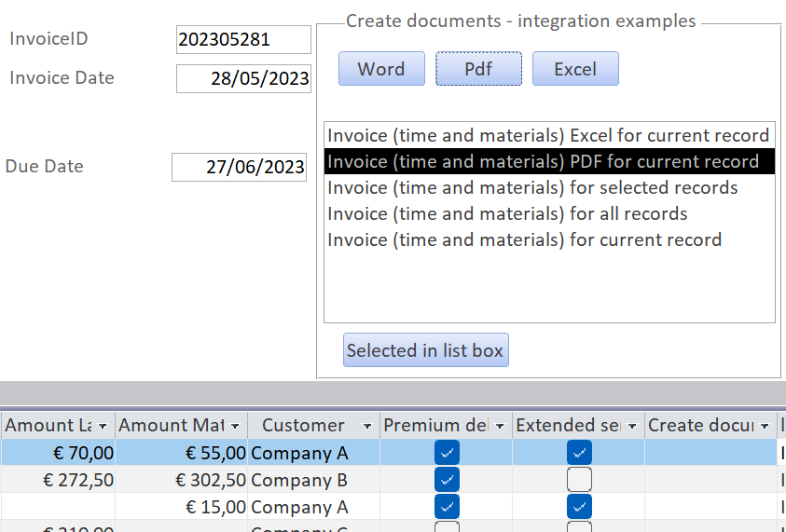Focus the InvoiceID field 202305281

coord(243,39)
